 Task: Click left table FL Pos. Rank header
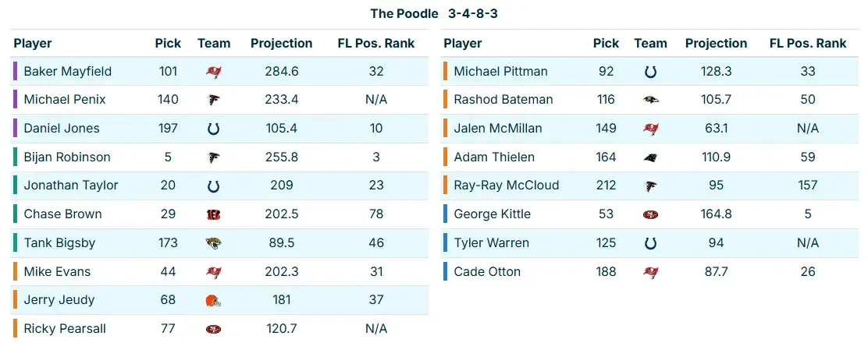375,44
